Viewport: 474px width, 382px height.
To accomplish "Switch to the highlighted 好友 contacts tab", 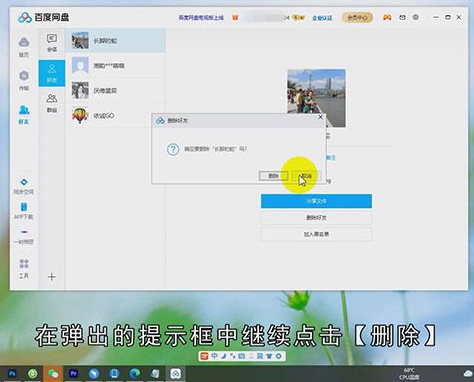I will 52,74.
